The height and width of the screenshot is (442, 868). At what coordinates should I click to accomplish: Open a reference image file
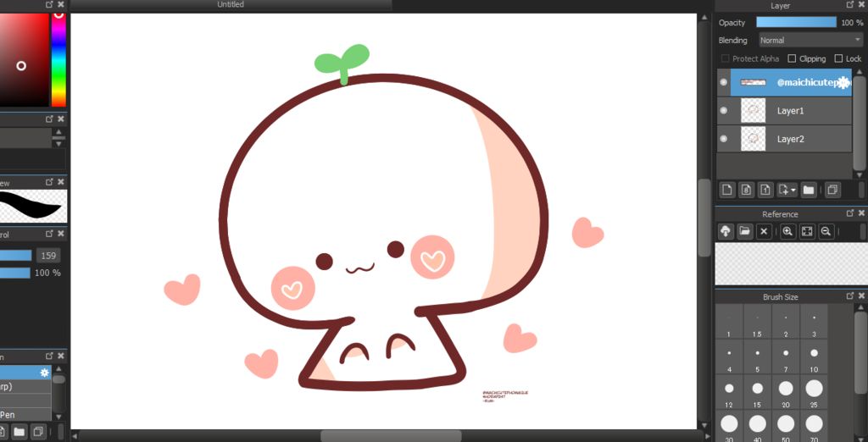[x=744, y=231]
